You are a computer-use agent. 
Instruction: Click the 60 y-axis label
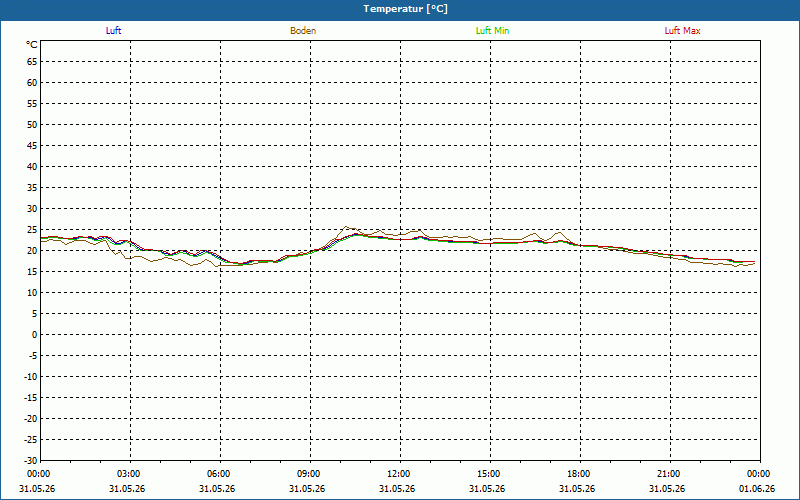(32, 83)
